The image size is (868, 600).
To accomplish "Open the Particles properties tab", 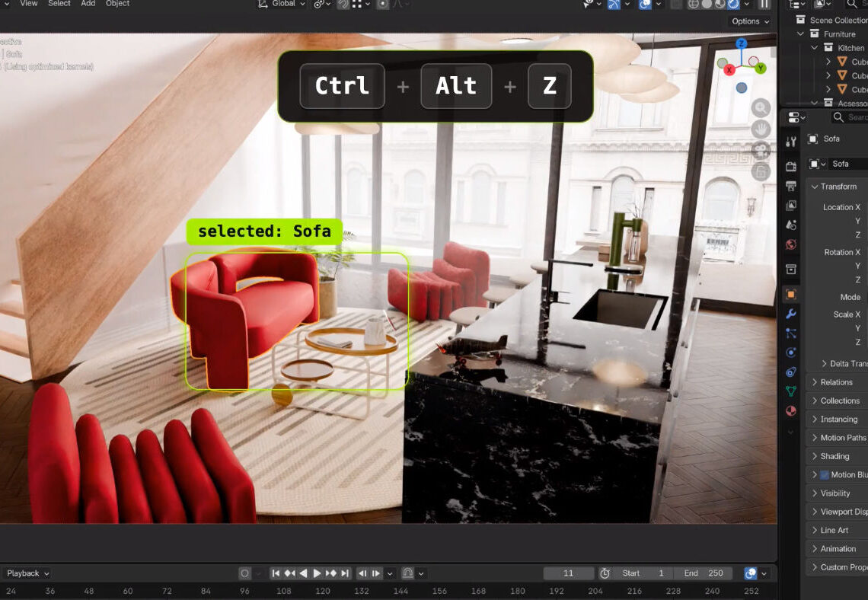I will point(791,334).
